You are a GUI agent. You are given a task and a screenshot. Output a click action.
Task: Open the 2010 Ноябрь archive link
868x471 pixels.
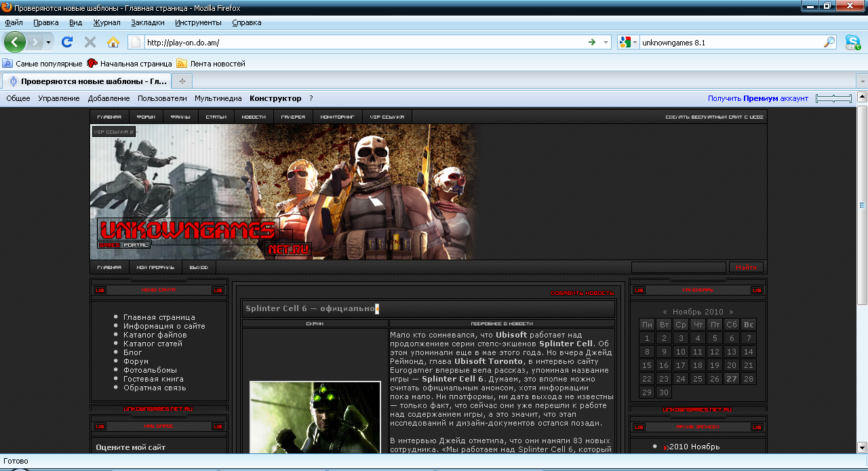coord(694,447)
